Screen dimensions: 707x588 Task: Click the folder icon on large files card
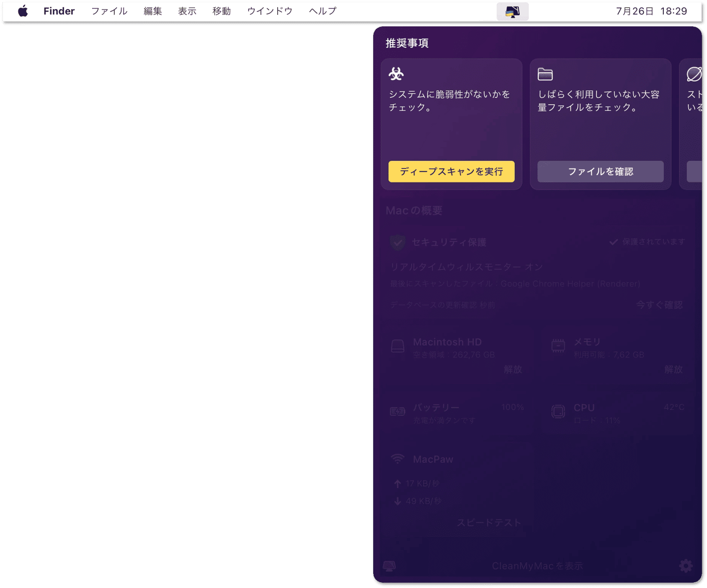(545, 74)
